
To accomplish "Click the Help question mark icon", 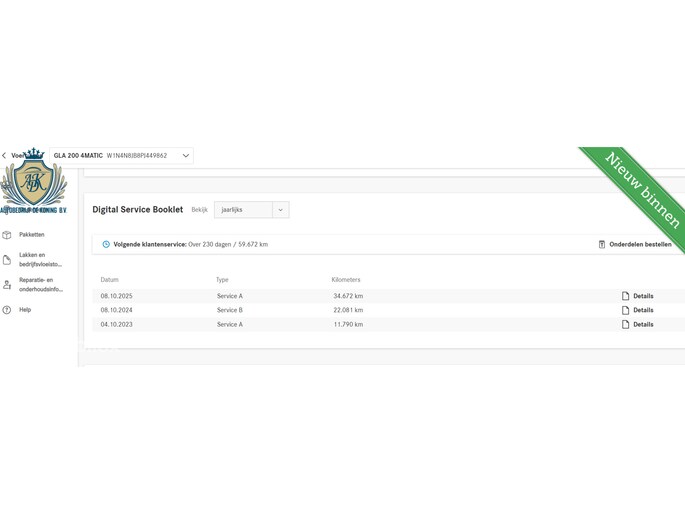I will pyautogui.click(x=7, y=310).
